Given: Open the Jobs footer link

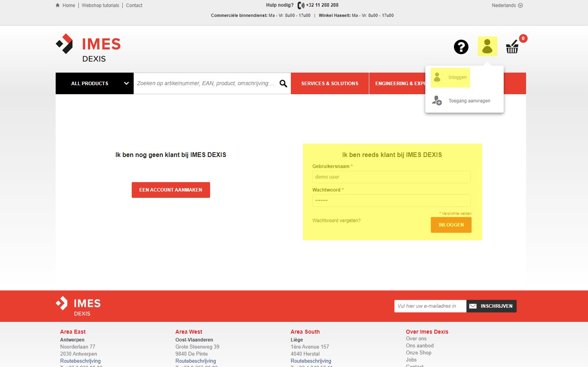Looking at the screenshot, I should (x=411, y=360).
